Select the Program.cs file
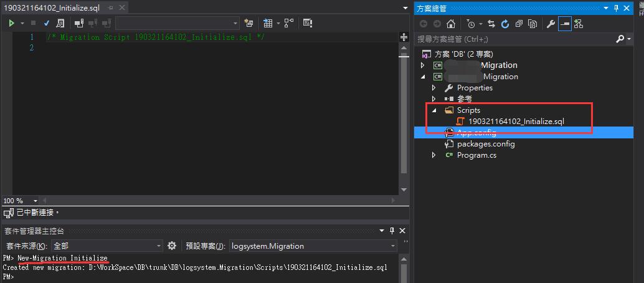This screenshot has width=644, height=283. [x=476, y=155]
